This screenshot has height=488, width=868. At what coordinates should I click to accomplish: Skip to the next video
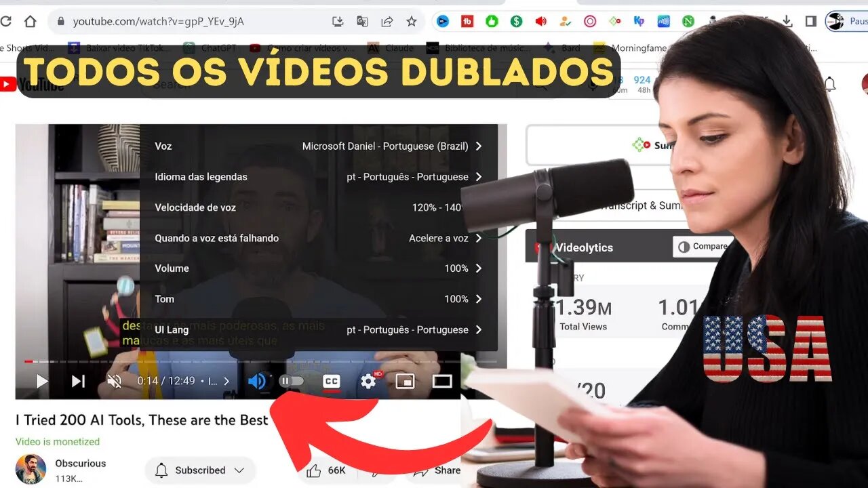[x=79, y=382]
